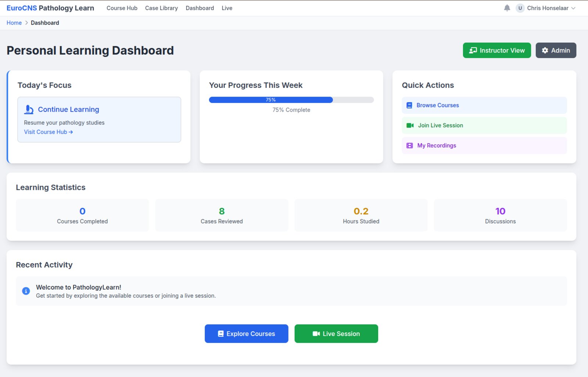The image size is (588, 377).
Task: Select the book icon beside Browse Courses
Action: [x=409, y=105]
